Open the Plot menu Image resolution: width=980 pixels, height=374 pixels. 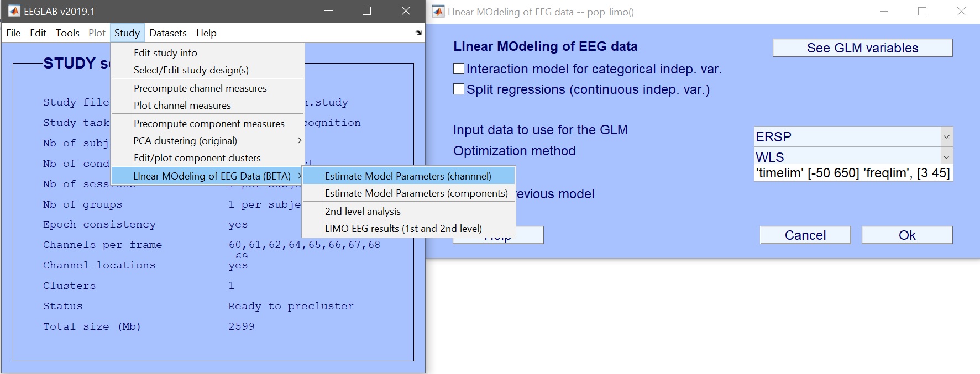(x=97, y=33)
